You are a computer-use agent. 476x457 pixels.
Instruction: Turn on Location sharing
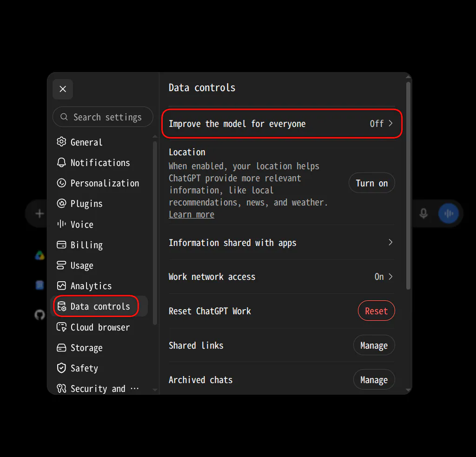[371, 183]
